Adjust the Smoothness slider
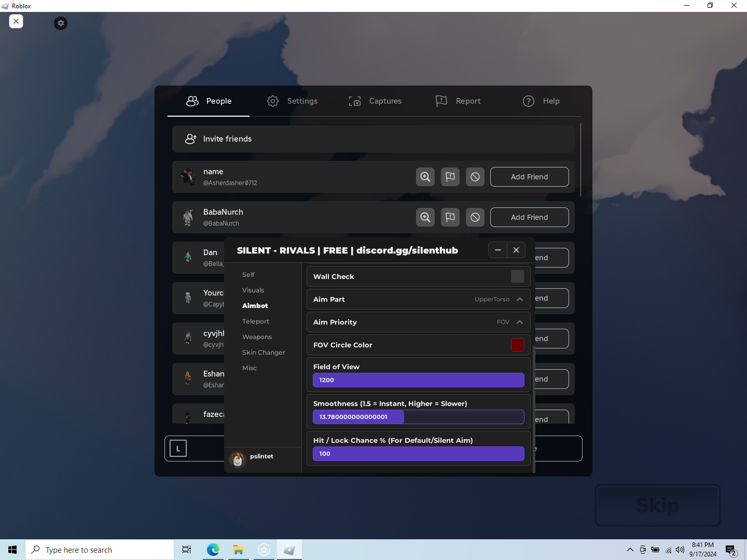Image resolution: width=747 pixels, height=560 pixels. click(418, 417)
